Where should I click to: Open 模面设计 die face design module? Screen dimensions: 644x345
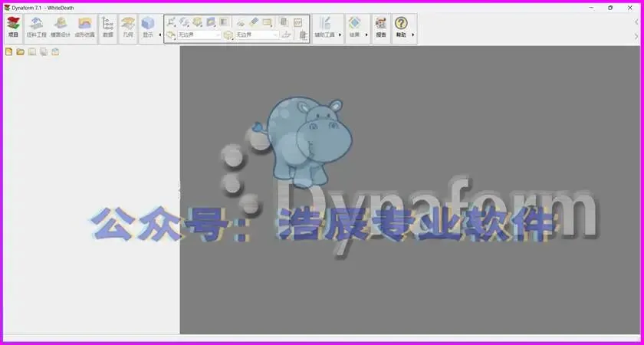[61, 28]
